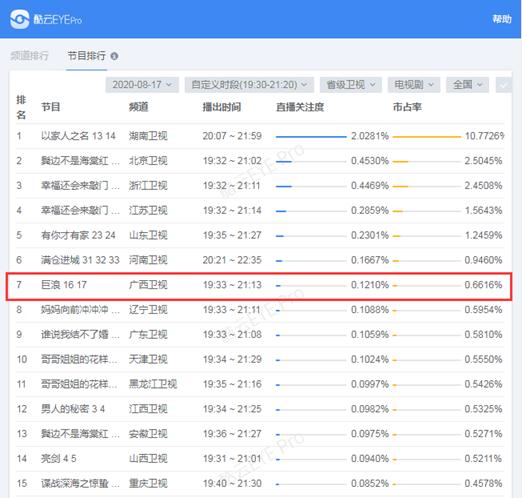Click the 0.1088% attention value

click(x=370, y=310)
